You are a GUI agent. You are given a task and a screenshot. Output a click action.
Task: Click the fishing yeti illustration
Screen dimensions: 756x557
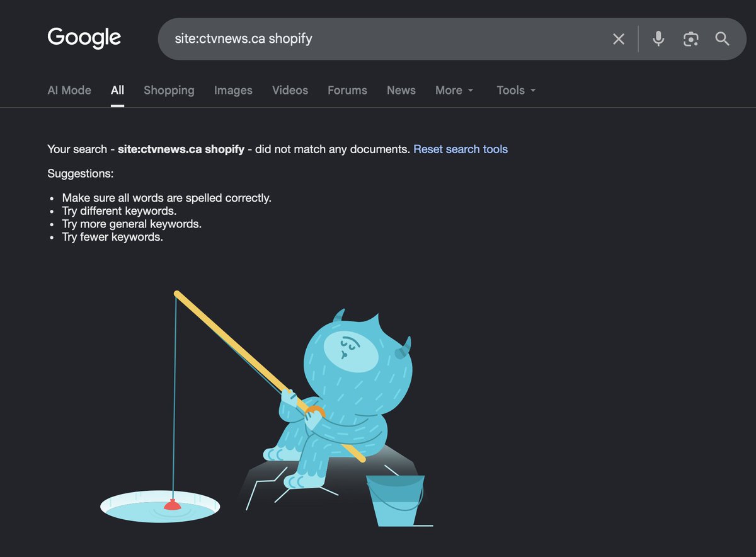point(267,408)
